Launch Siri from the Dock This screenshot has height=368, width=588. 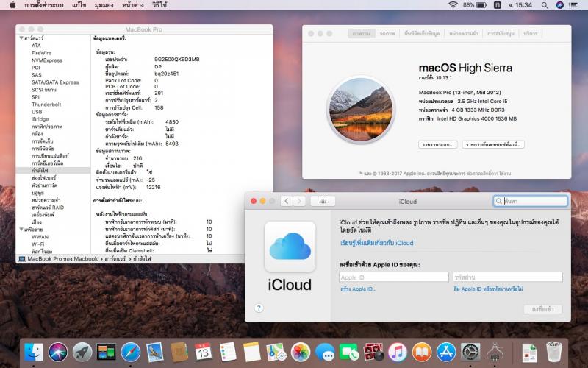tap(58, 353)
